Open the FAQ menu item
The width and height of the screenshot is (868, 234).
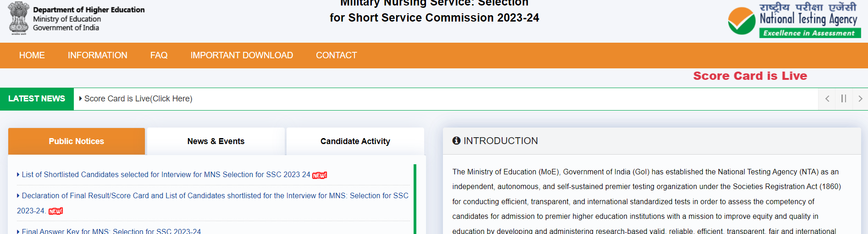pyautogui.click(x=159, y=56)
